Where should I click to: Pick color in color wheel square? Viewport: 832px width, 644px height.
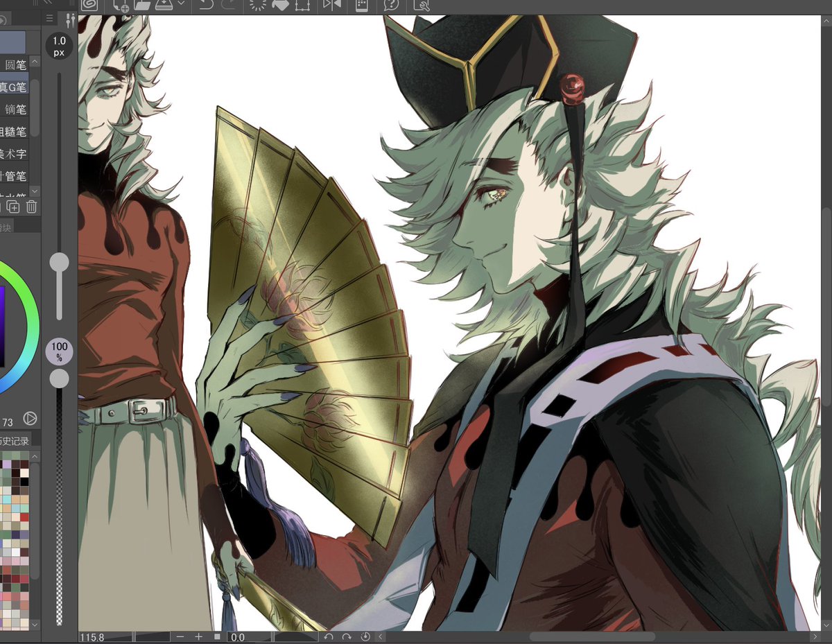click(x=3, y=326)
